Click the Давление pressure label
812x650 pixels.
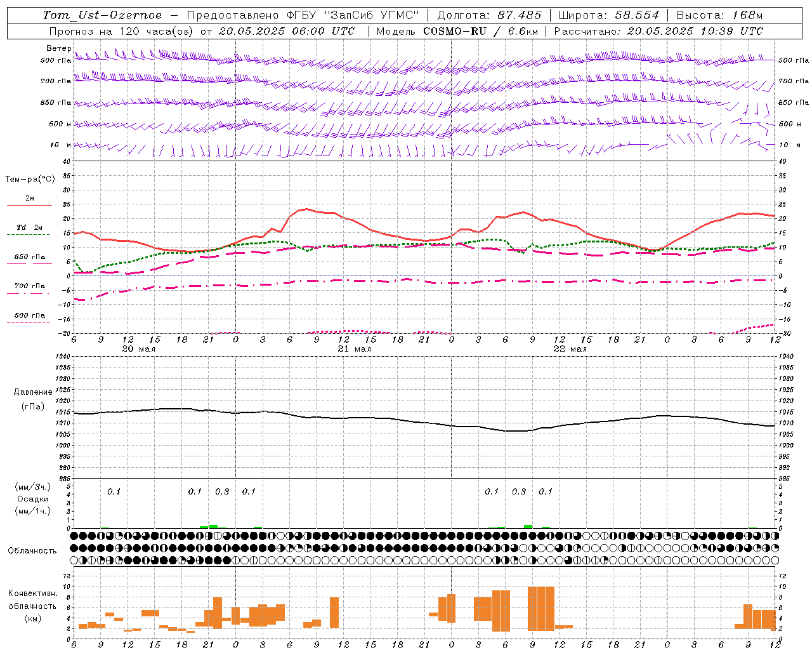(x=32, y=392)
